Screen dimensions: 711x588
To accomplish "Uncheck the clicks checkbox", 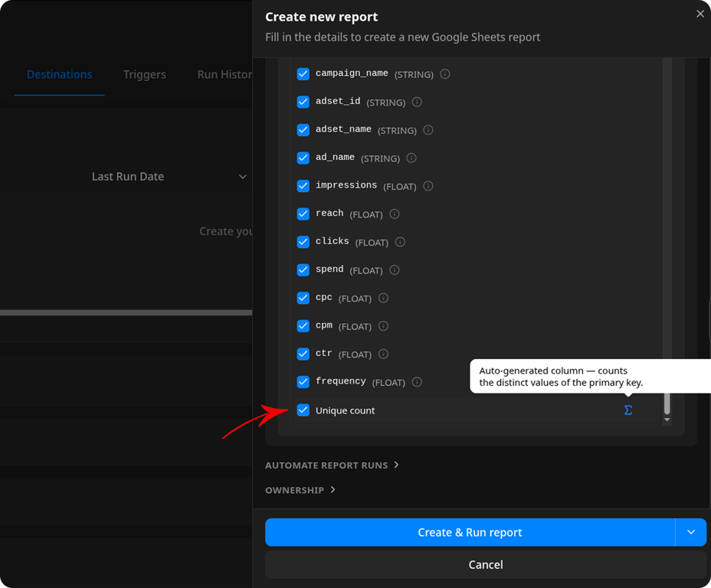I will coord(303,242).
